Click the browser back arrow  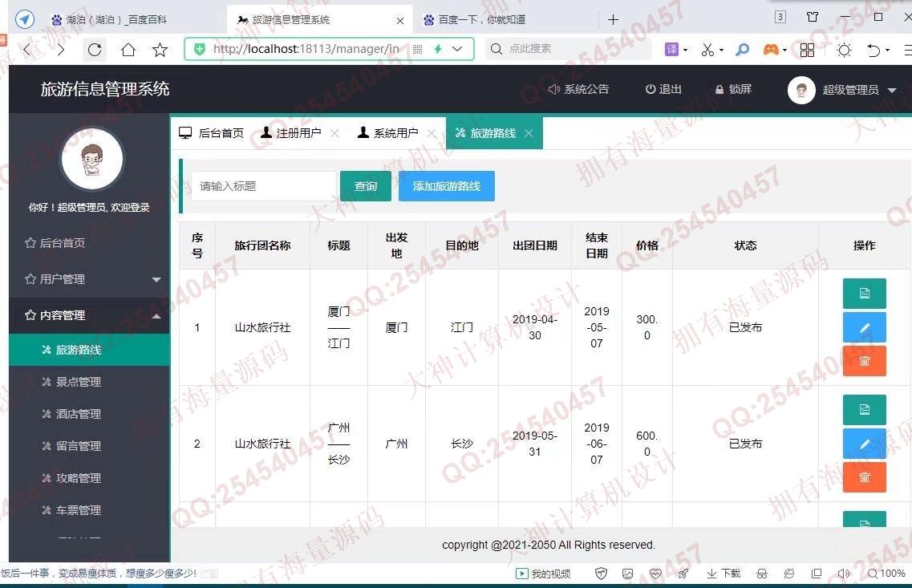(x=26, y=50)
